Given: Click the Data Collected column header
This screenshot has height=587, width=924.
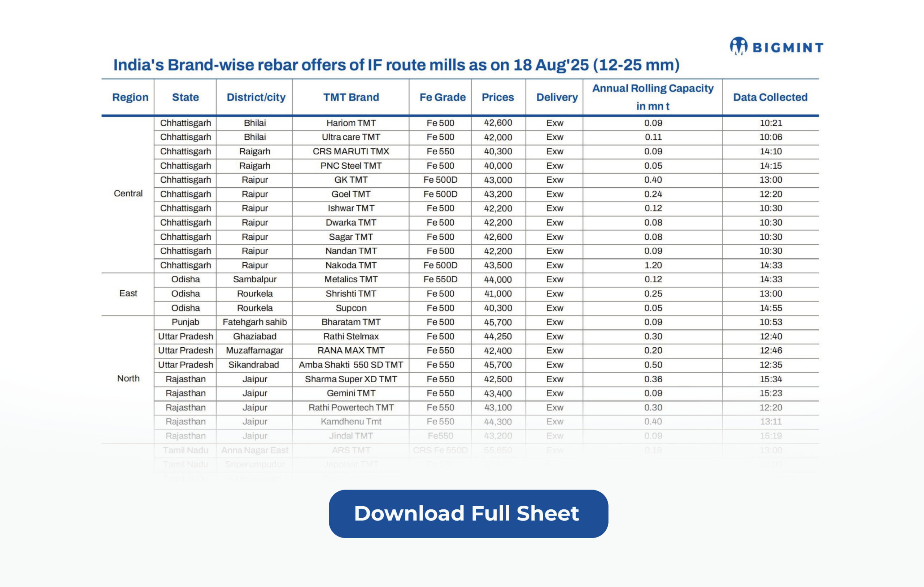Looking at the screenshot, I should click(770, 97).
